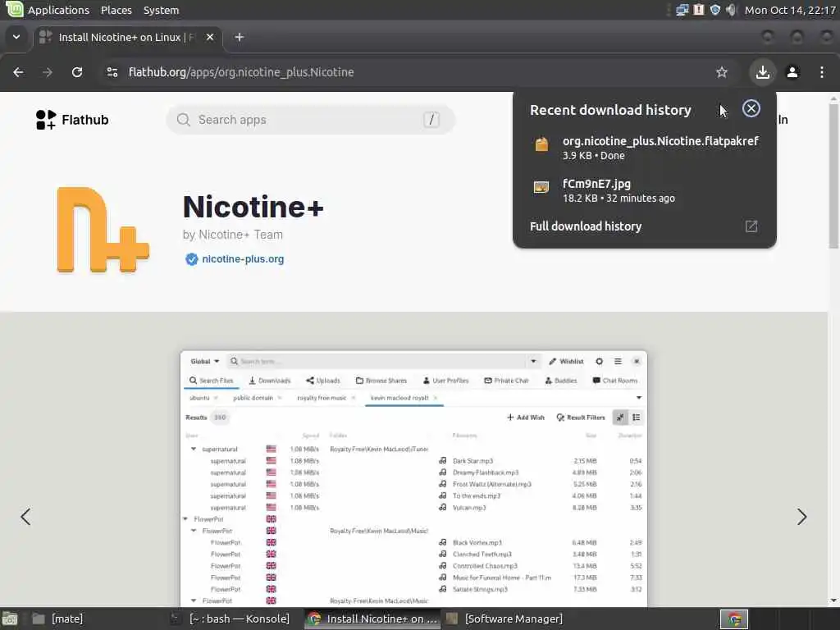Image resolution: width=840 pixels, height=630 pixels.
Task: Reload the Flathub page
Action: point(77,72)
